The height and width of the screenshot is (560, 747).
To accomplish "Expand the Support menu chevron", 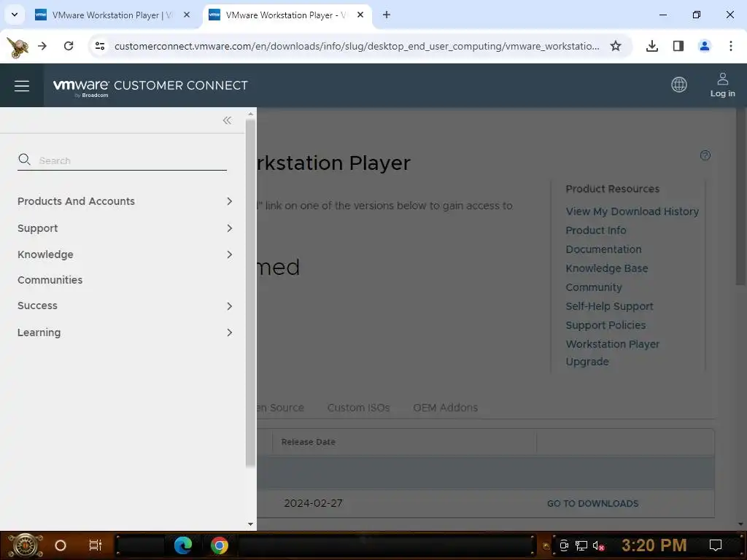I will (x=230, y=228).
